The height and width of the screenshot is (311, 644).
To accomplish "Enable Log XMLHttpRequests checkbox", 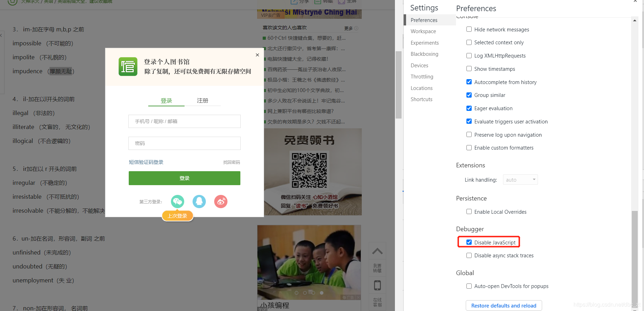I will pos(469,55).
